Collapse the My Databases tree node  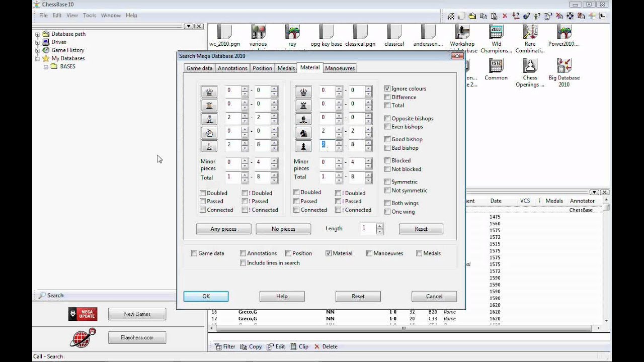coord(37,58)
